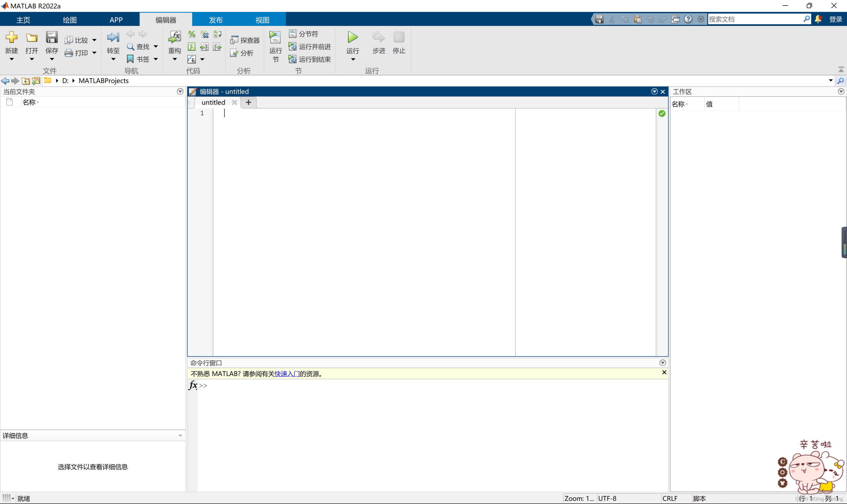Expand the 保存 dropdown arrow
The image size is (847, 504).
(52, 59)
